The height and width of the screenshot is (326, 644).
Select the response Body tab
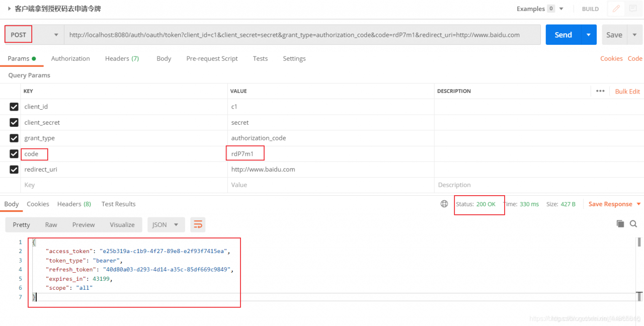[x=12, y=204]
